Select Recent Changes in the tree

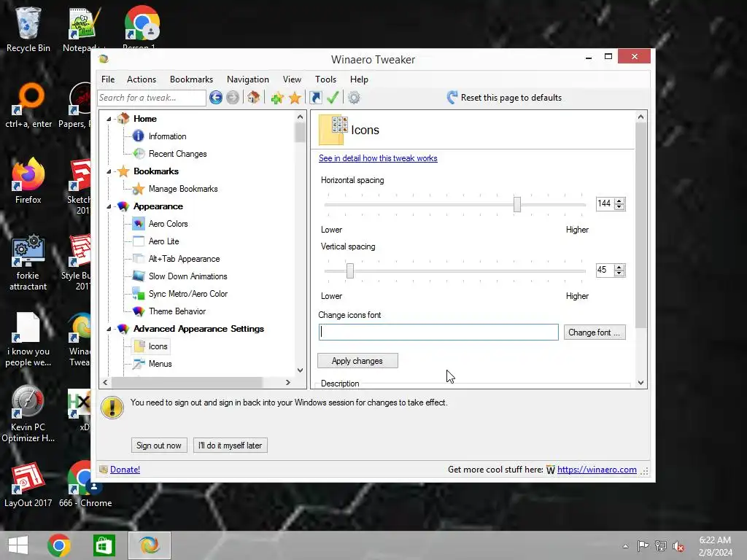coord(177,154)
